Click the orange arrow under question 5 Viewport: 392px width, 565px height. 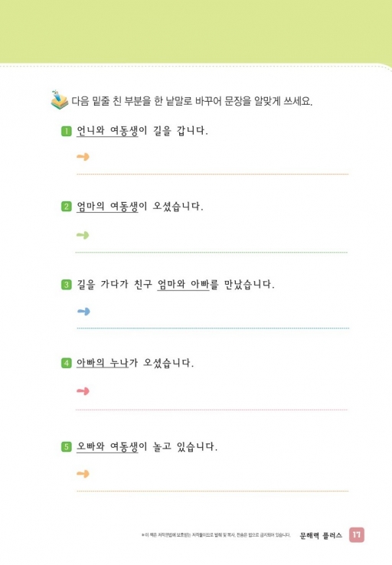coord(83,474)
